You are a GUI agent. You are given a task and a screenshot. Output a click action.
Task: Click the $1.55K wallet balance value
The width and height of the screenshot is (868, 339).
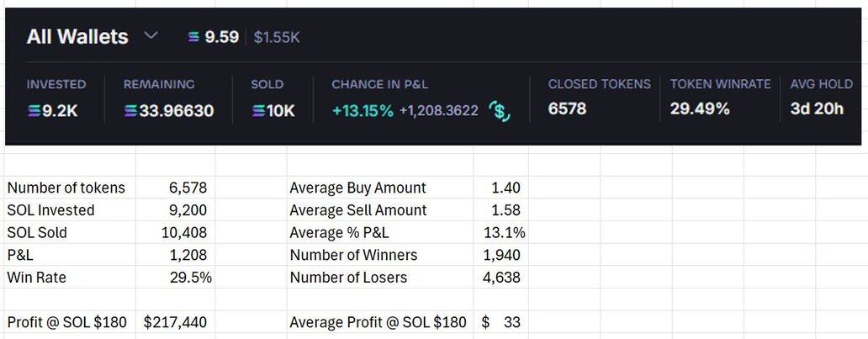coord(277,37)
